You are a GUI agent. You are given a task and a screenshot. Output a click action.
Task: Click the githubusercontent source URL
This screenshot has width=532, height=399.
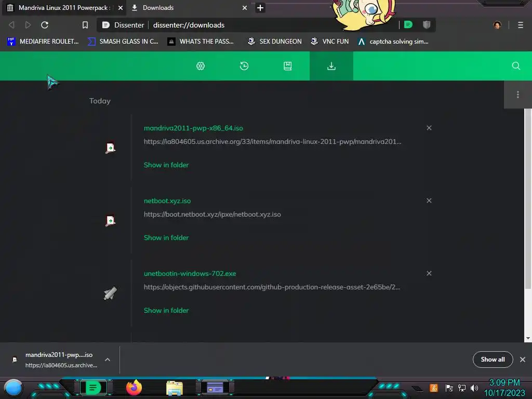[x=272, y=287]
